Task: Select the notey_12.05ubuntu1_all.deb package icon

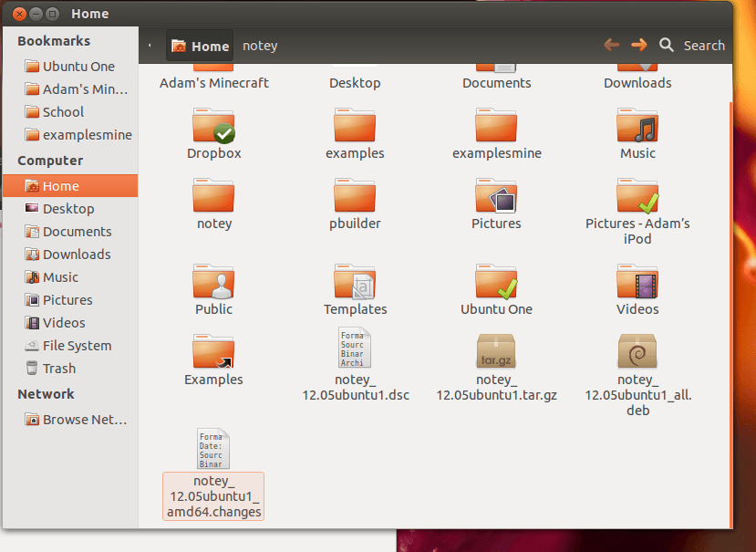Action: click(x=637, y=349)
